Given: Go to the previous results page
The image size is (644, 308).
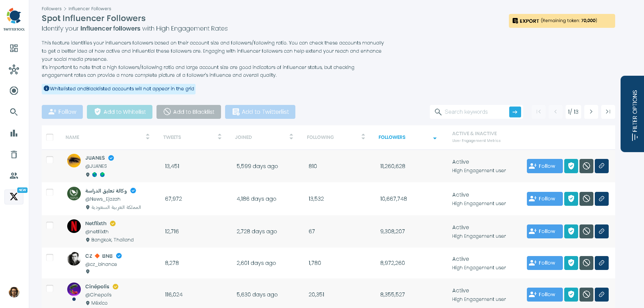Looking at the screenshot, I should point(556,112).
